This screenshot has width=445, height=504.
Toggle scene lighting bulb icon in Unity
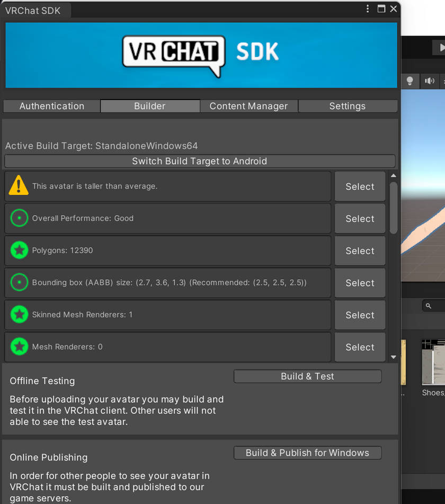point(410,81)
